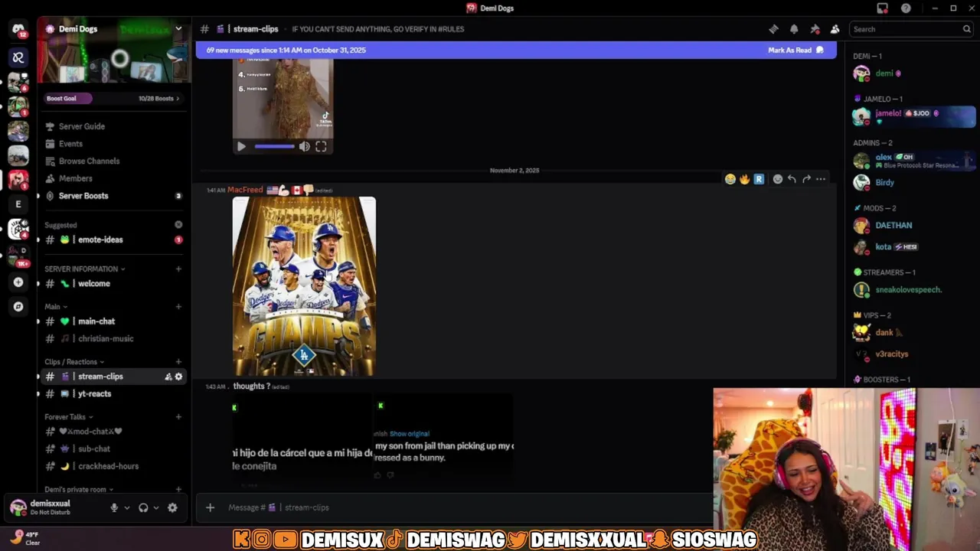The height and width of the screenshot is (551, 980).
Task: Open video in fullscreen
Action: (x=321, y=146)
